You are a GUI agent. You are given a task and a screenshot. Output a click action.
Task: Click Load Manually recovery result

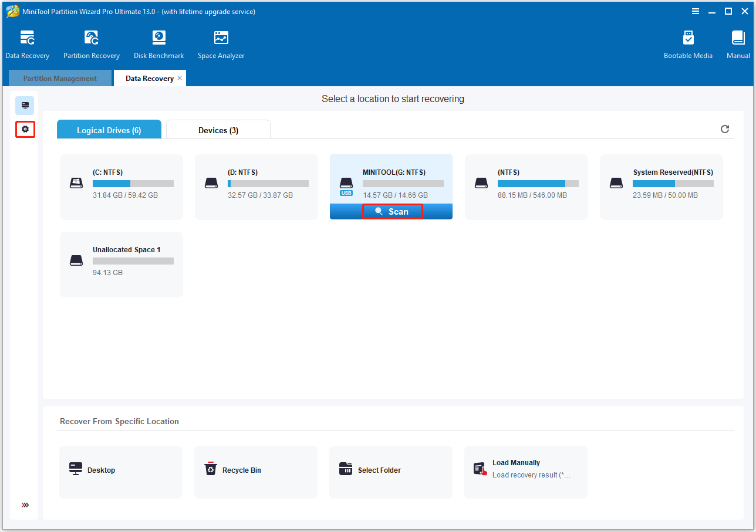pos(525,470)
